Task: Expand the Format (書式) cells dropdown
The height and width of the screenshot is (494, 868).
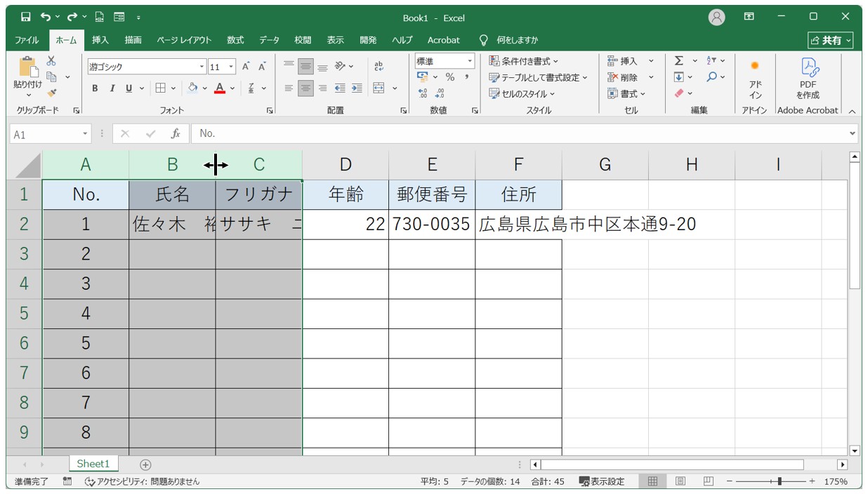Action: click(x=626, y=93)
